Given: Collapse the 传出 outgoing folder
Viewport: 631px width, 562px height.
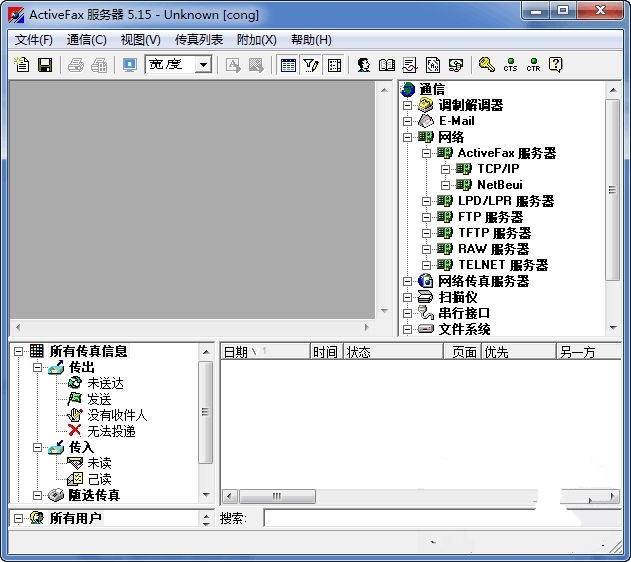Looking at the screenshot, I should [37, 367].
